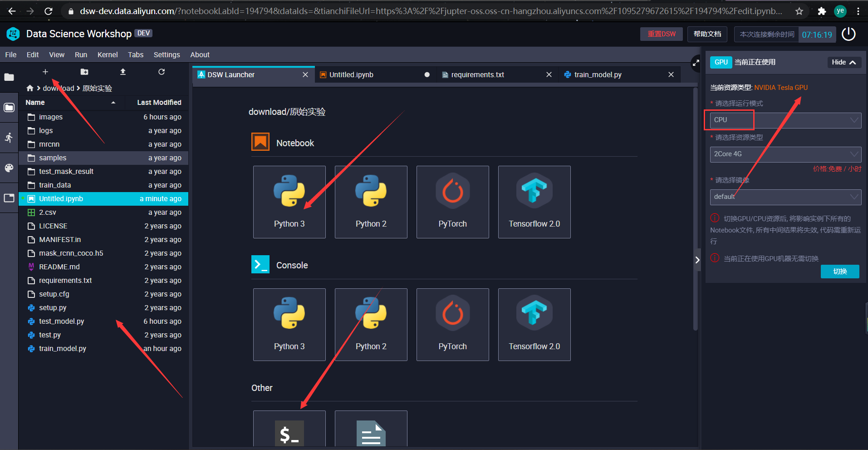This screenshot has height=450, width=868.
Task: Refresh the file list
Action: click(162, 72)
